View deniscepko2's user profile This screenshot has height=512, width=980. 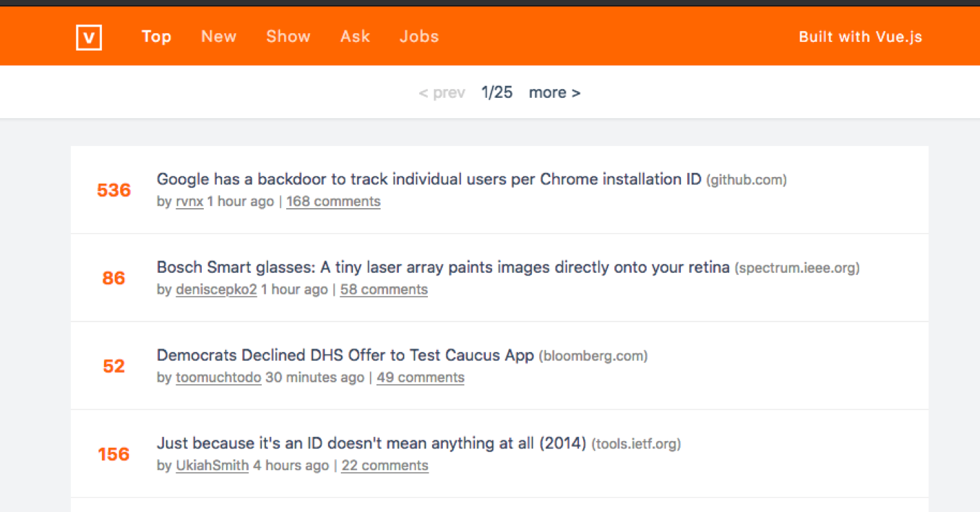[216, 289]
